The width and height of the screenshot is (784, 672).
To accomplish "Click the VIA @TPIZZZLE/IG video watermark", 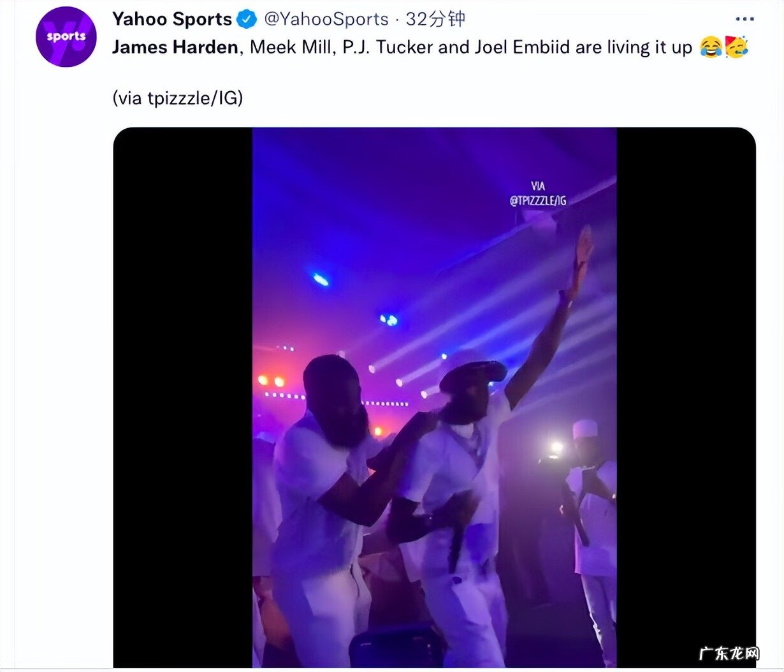I will [538, 193].
